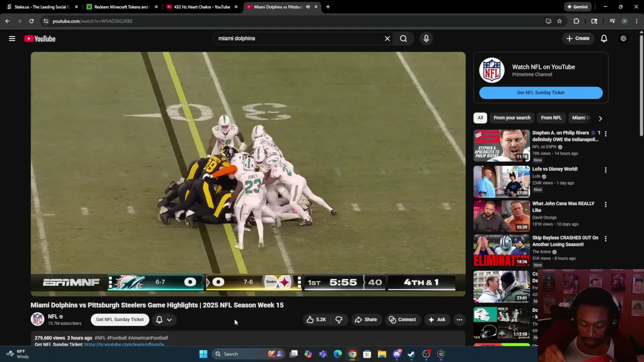This screenshot has width=644, height=362.
Task: Dislike the video with thumbs down
Action: 339,320
